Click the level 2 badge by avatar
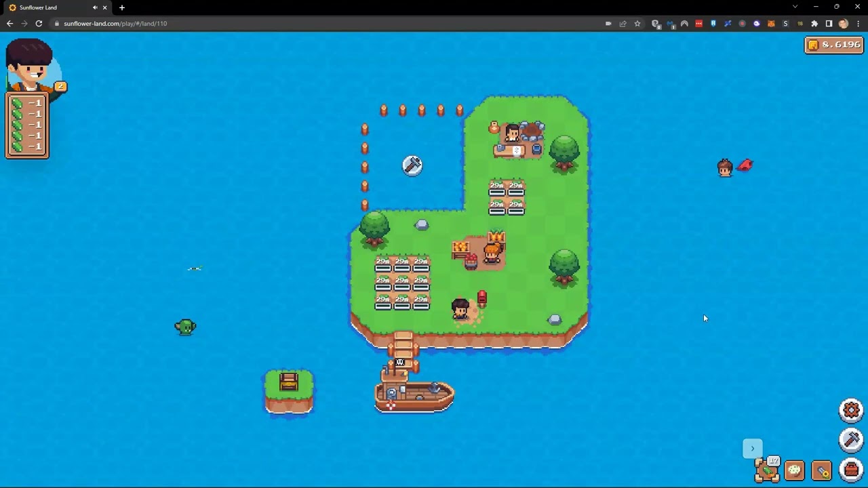Image resolution: width=868 pixels, height=488 pixels. pos(60,86)
